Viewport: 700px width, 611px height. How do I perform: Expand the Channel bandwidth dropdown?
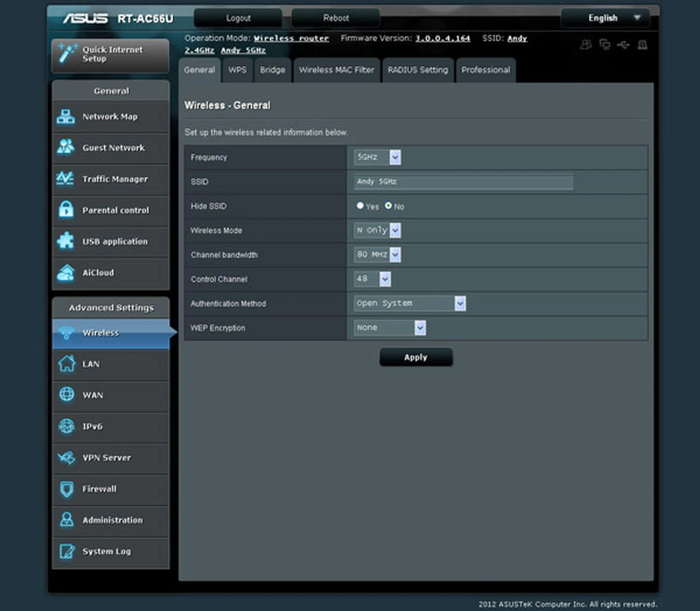377,255
